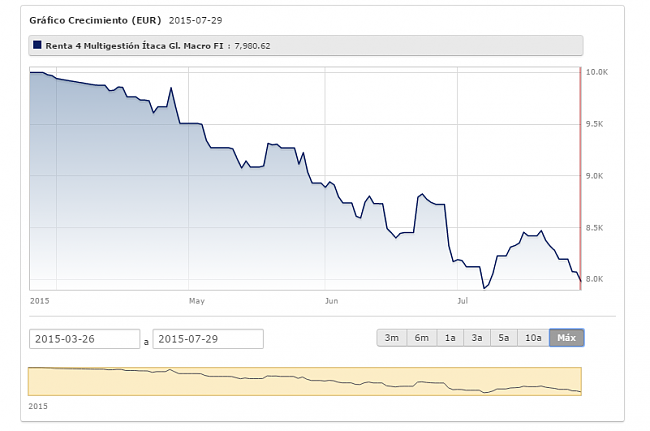Viewport: 650px width, 431px height.
Task: Click the end date field 2015-07-29
Action: (208, 339)
